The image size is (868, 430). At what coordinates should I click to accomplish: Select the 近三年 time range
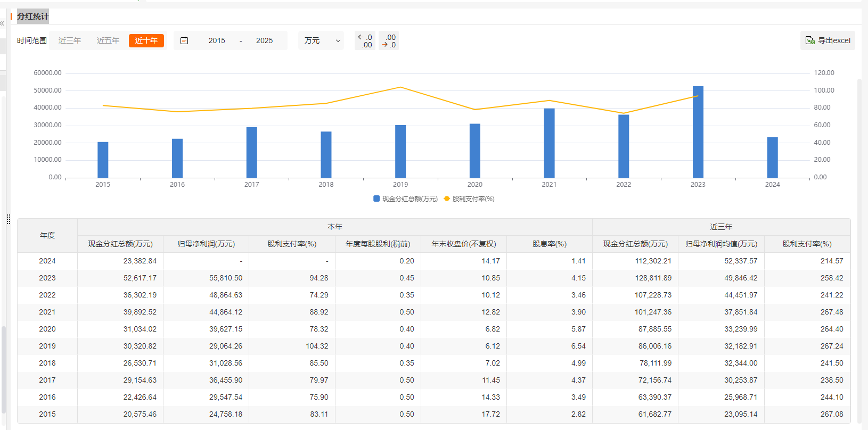pyautogui.click(x=70, y=40)
